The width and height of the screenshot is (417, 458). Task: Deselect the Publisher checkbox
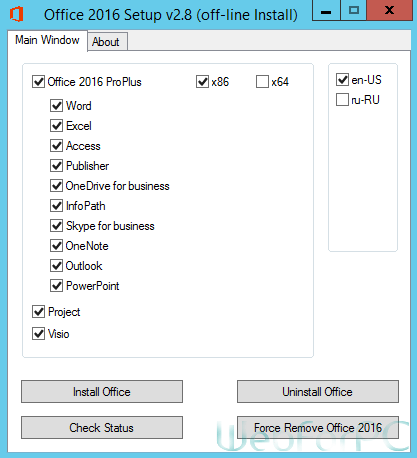tap(57, 166)
